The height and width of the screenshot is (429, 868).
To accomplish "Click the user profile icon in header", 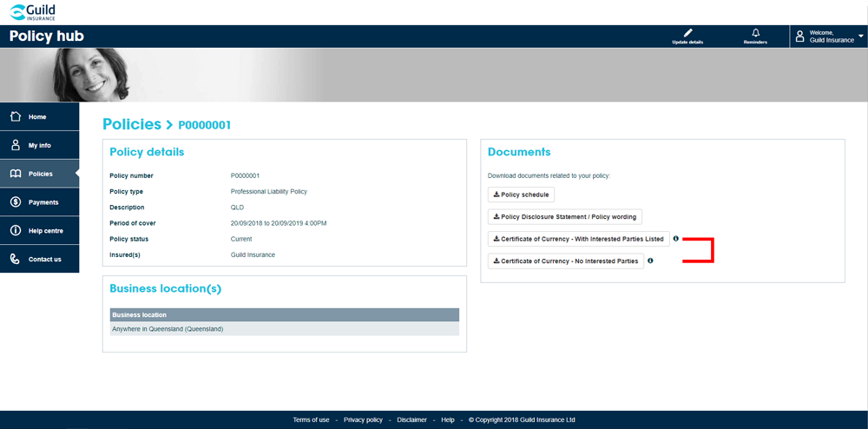I will [800, 36].
